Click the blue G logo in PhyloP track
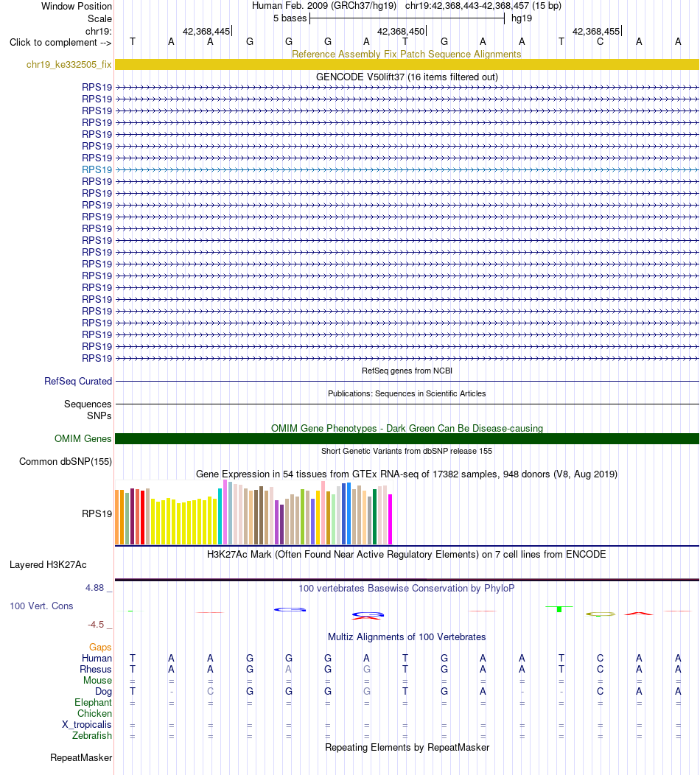 click(290, 609)
